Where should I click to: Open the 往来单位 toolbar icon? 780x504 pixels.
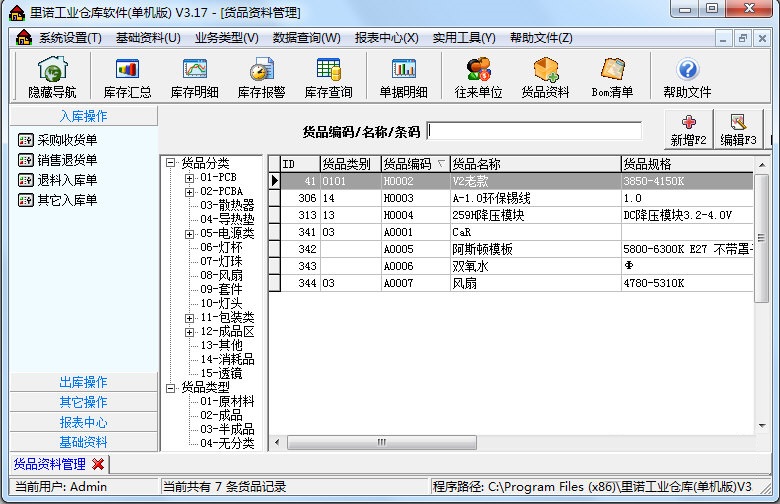click(x=479, y=77)
